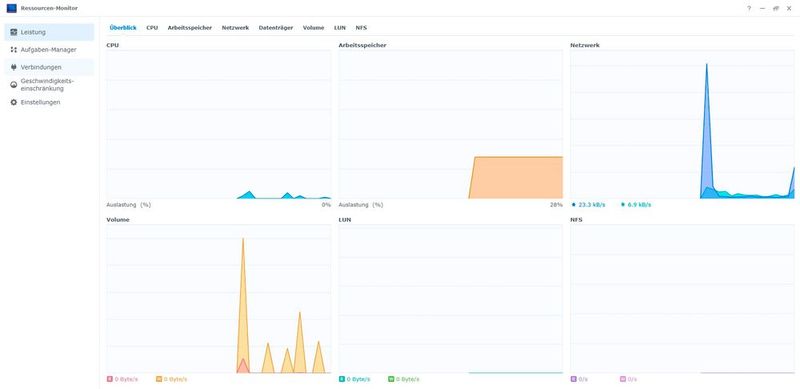The height and width of the screenshot is (389, 800).
Task: Click the Einstellungen gear icon
Action: 14,102
